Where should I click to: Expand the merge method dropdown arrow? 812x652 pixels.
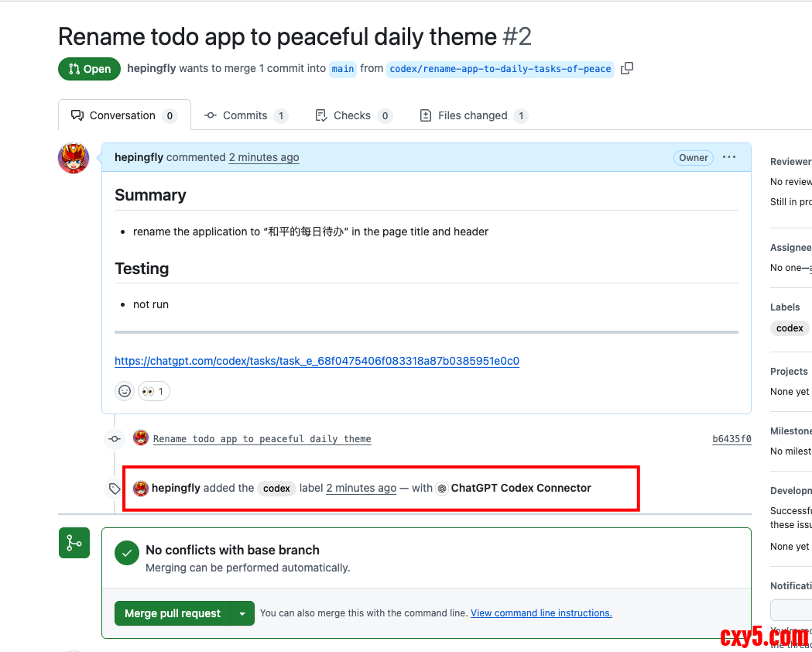242,613
